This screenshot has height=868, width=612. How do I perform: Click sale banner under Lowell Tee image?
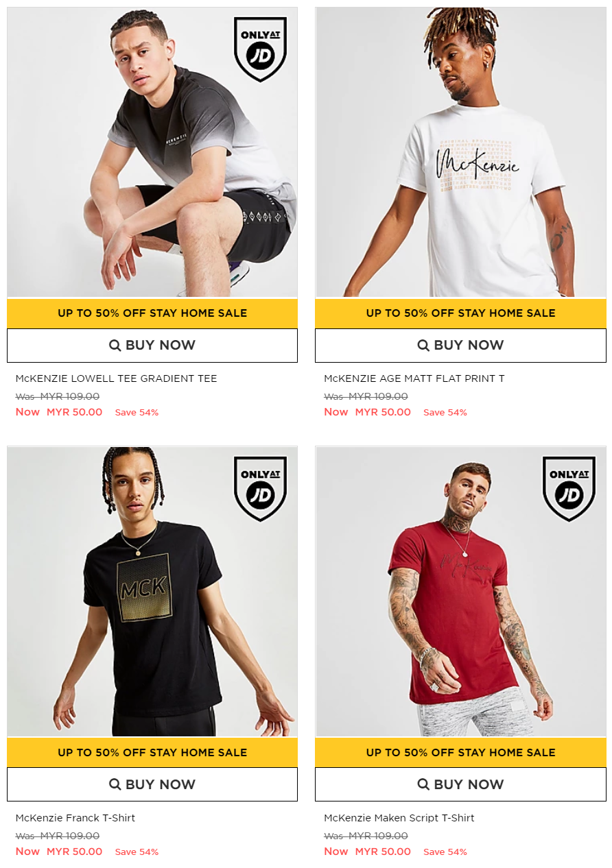pyautogui.click(x=152, y=313)
